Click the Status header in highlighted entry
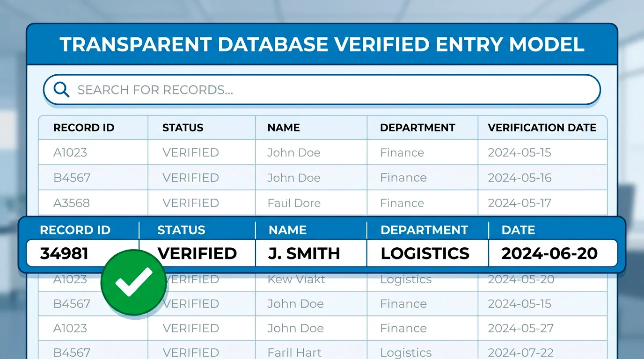Screen dimensions: 644x359 click(x=181, y=230)
